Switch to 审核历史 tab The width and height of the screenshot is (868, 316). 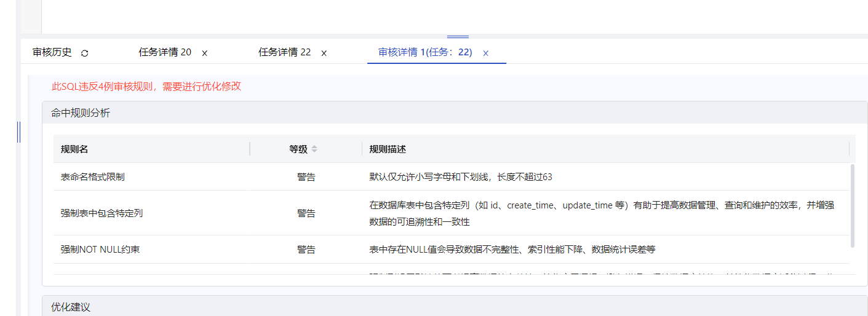point(52,52)
